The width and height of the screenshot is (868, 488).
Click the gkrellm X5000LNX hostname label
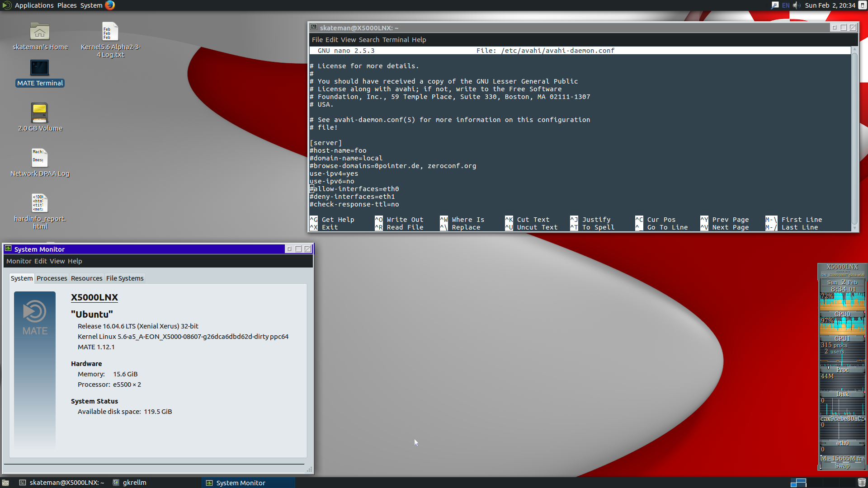(x=842, y=267)
